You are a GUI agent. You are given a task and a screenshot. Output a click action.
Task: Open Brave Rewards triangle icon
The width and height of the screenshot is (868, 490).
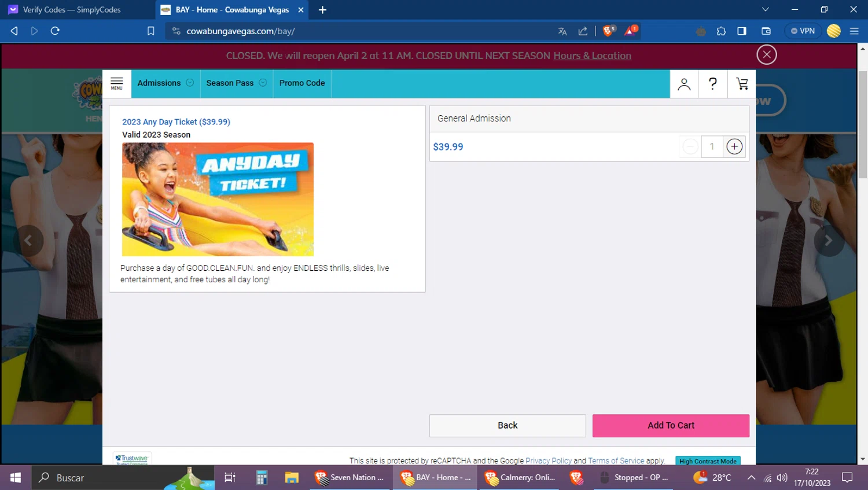631,31
